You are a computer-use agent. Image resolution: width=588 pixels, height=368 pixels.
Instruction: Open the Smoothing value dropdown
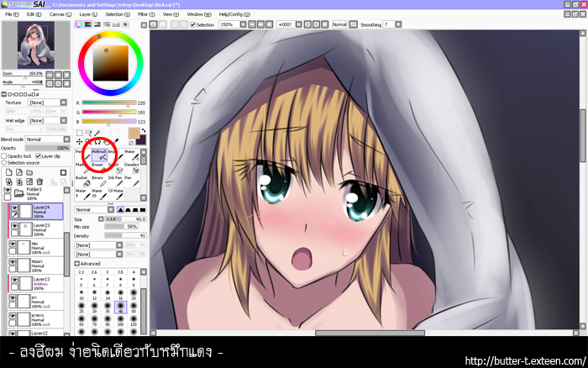[x=398, y=24]
